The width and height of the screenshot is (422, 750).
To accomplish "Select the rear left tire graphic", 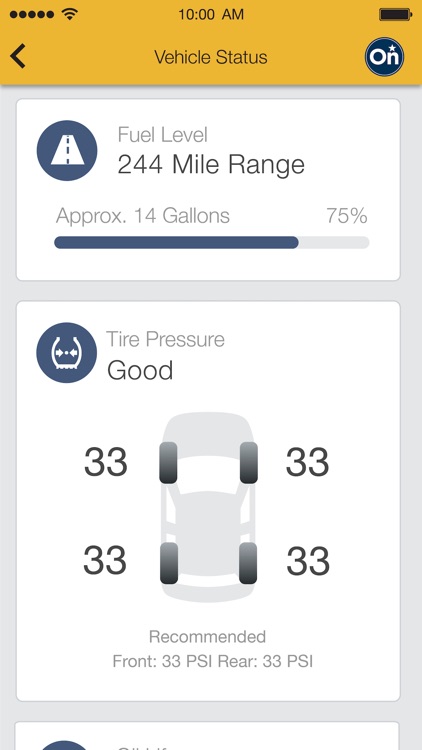I will tap(169, 563).
